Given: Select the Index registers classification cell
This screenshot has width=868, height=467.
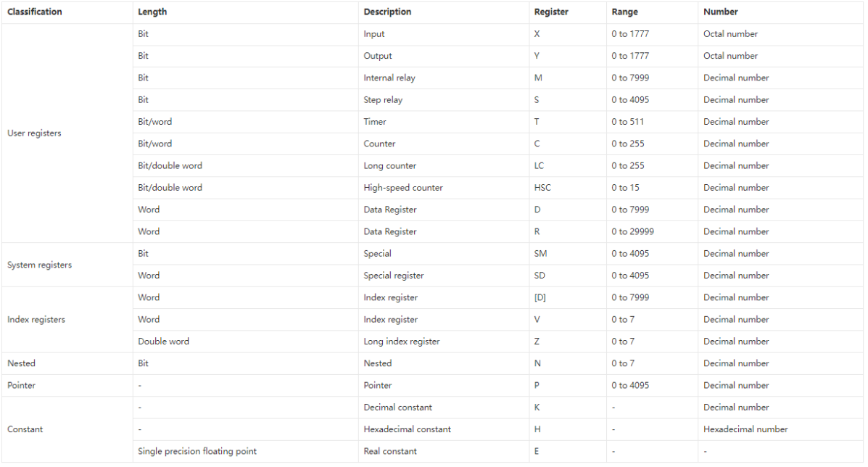Looking at the screenshot, I should tap(36, 320).
